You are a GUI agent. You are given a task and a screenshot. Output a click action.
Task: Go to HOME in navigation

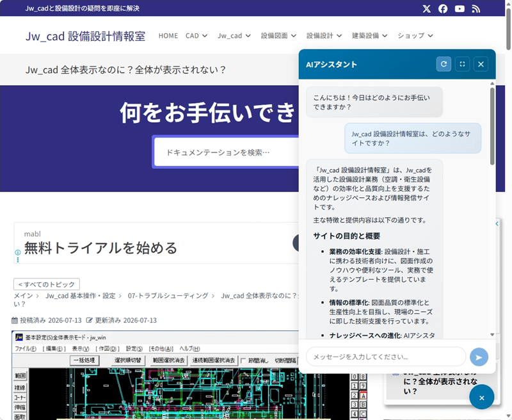[x=168, y=36]
